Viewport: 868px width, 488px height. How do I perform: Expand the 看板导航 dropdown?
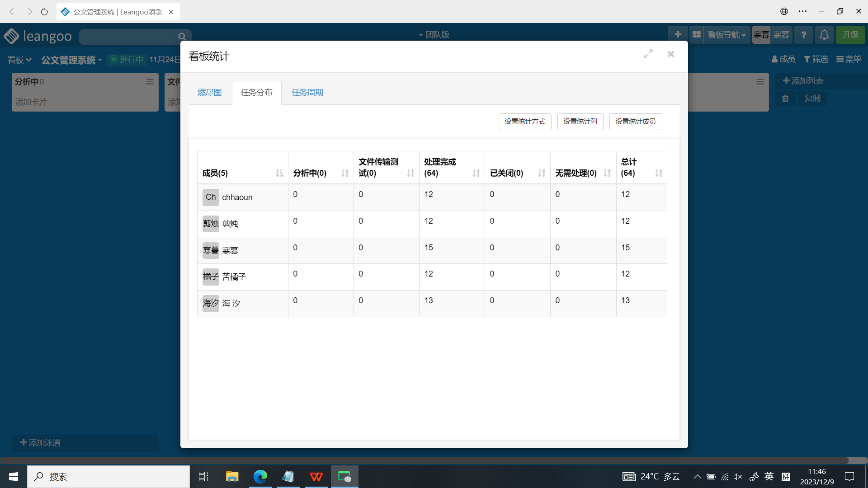(x=726, y=35)
